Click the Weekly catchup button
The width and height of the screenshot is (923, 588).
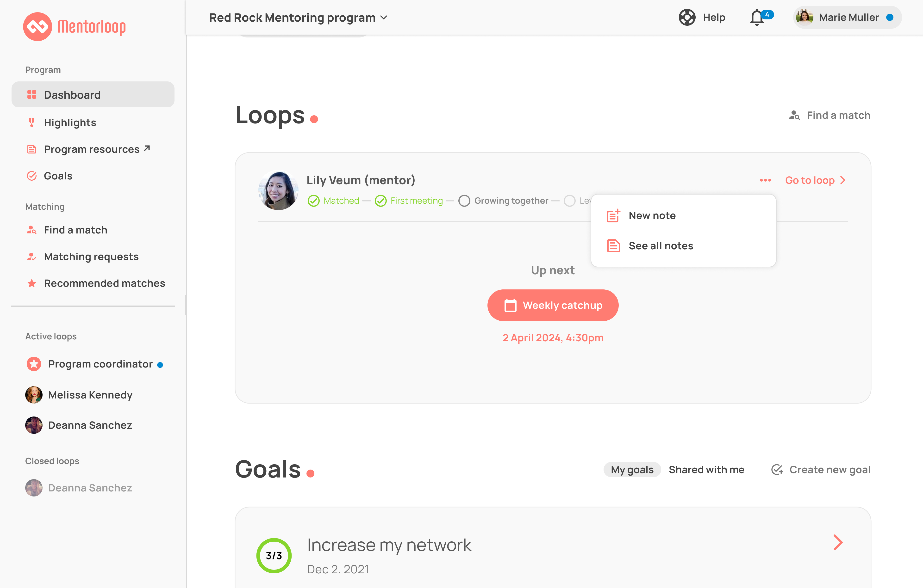[x=553, y=305]
